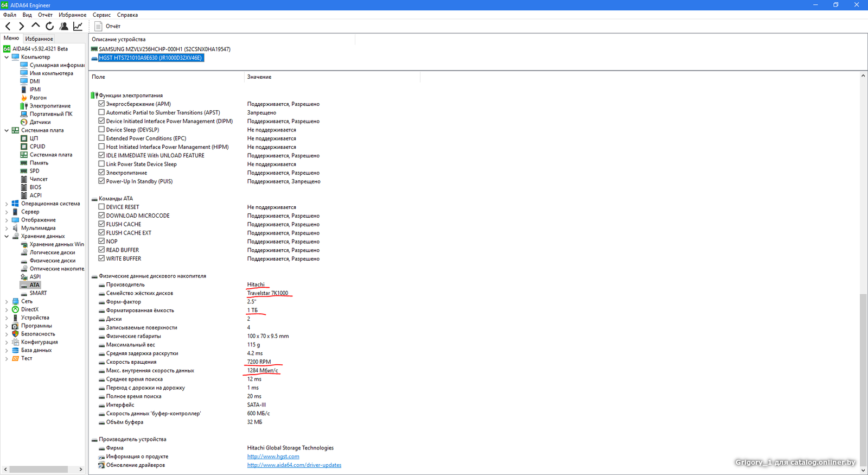Expand the Отображение tree node
The width and height of the screenshot is (868, 475).
(7, 220)
